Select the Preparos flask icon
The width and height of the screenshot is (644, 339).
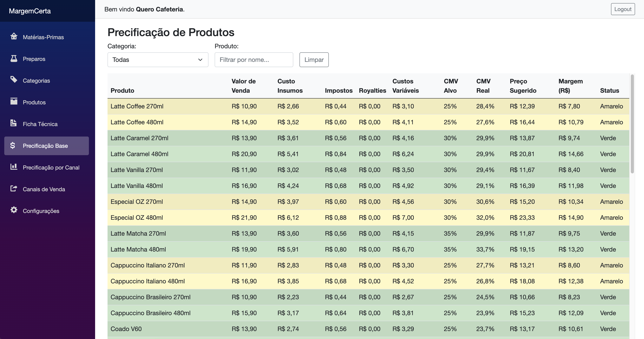coord(14,58)
